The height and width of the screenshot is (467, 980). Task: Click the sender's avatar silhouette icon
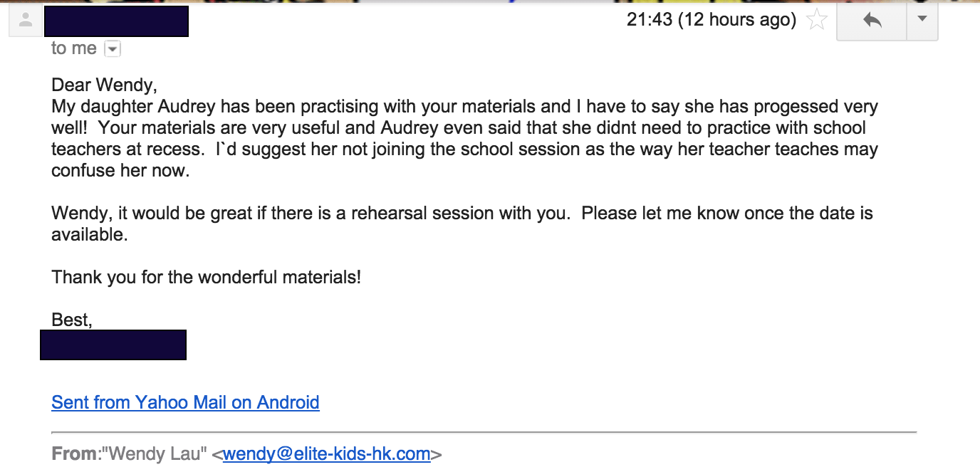click(x=26, y=21)
